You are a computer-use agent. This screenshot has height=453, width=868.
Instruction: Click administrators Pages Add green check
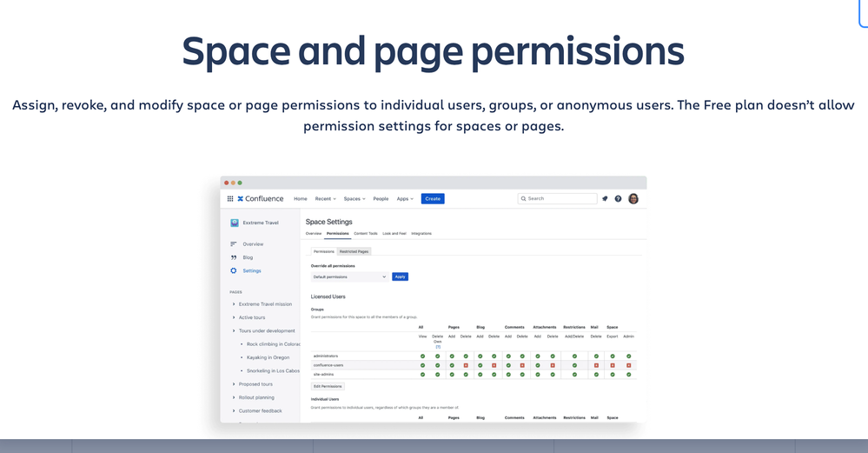(x=452, y=356)
